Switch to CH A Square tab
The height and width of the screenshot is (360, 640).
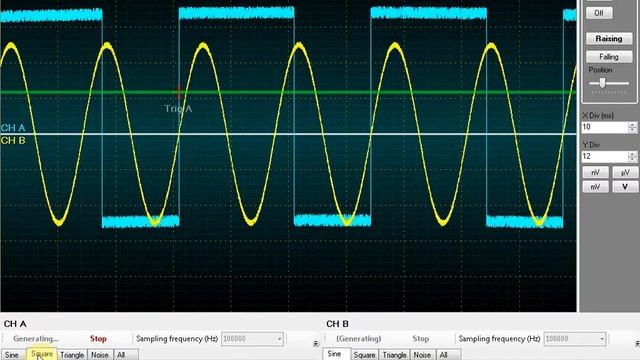click(42, 354)
